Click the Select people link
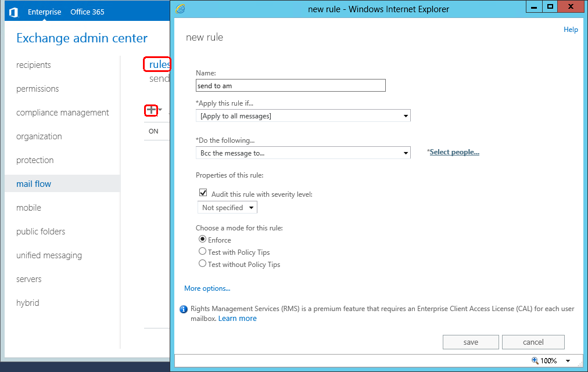 coord(454,152)
